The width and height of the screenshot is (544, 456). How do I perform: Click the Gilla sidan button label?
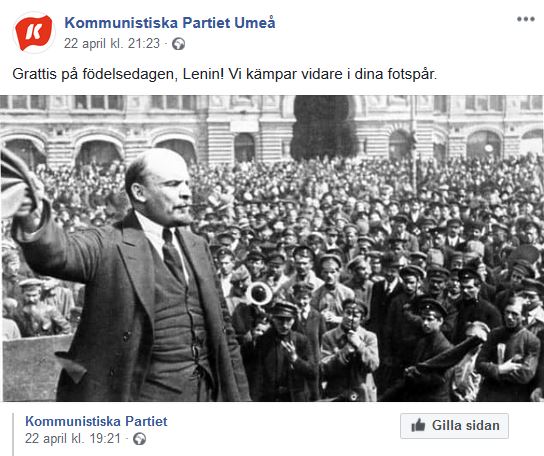[466, 425]
